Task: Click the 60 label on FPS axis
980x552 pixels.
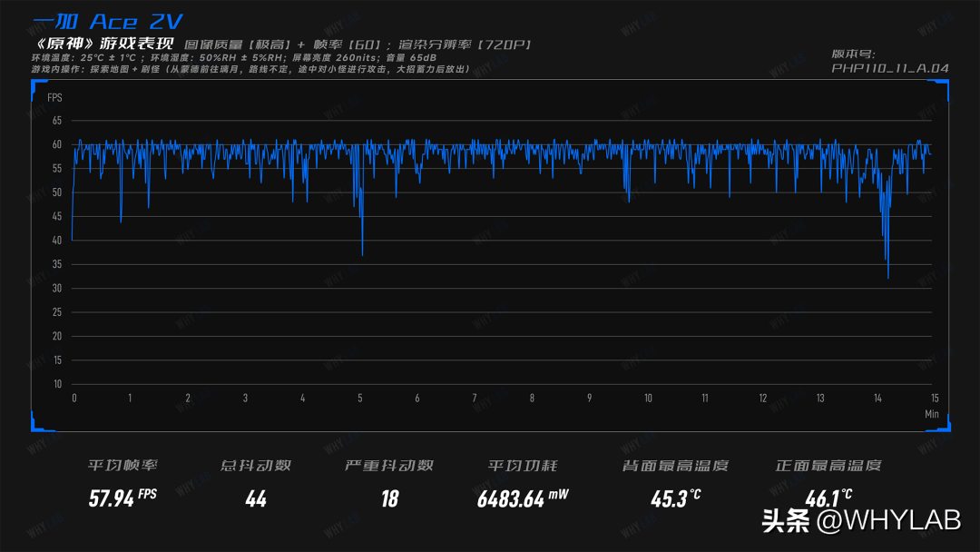Action: 57,144
